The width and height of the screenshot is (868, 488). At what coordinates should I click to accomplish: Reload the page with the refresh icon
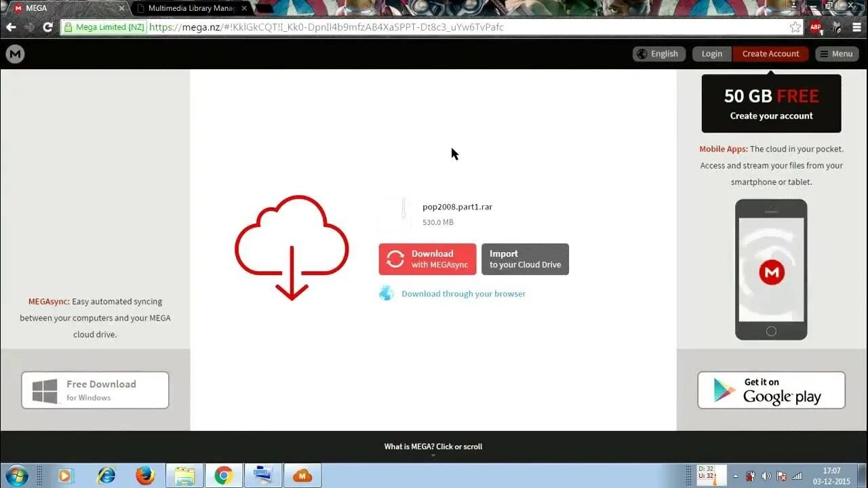(x=47, y=27)
